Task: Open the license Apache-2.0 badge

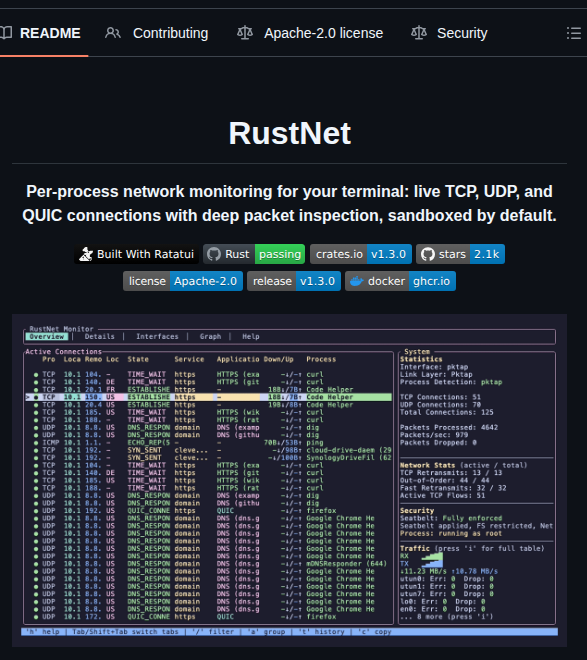Action: pyautogui.click(x=183, y=281)
